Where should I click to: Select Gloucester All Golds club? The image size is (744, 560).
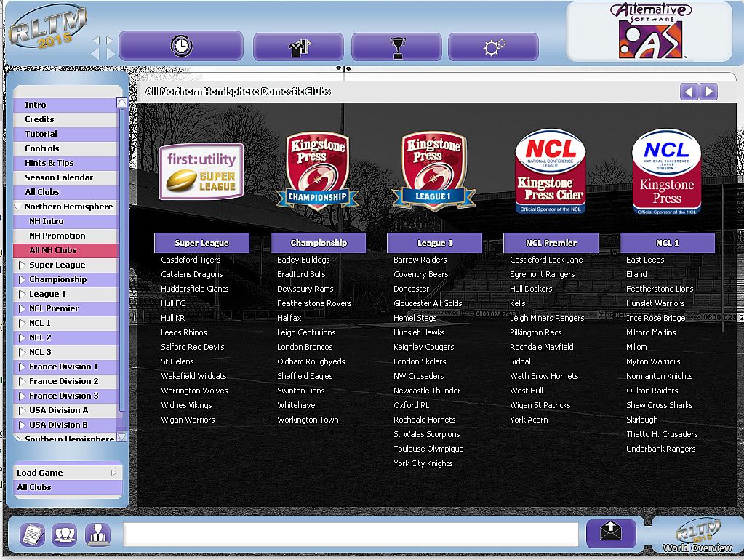[x=428, y=304]
